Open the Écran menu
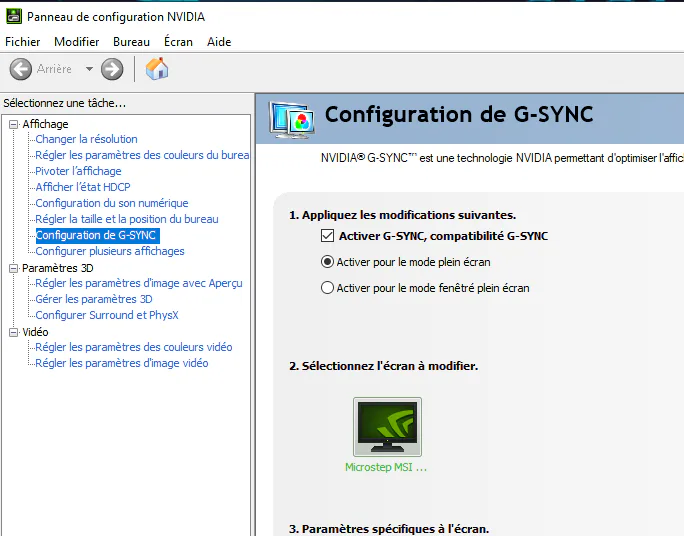 pyautogui.click(x=178, y=42)
